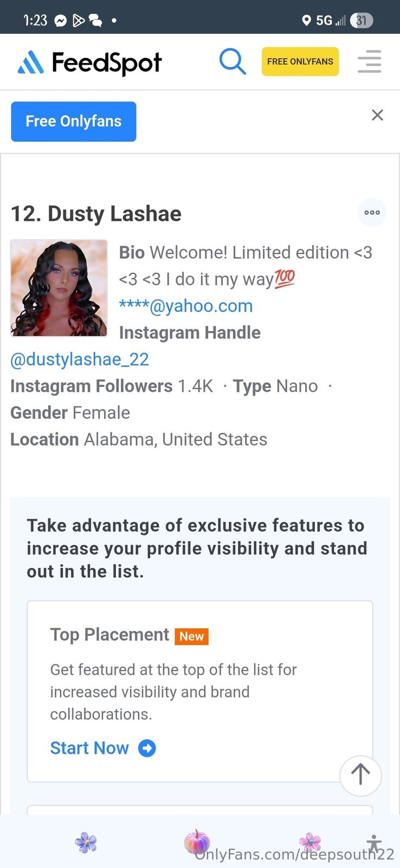Tap the apple-shaped icon at bottom center
The image size is (400, 868).
[x=196, y=842]
